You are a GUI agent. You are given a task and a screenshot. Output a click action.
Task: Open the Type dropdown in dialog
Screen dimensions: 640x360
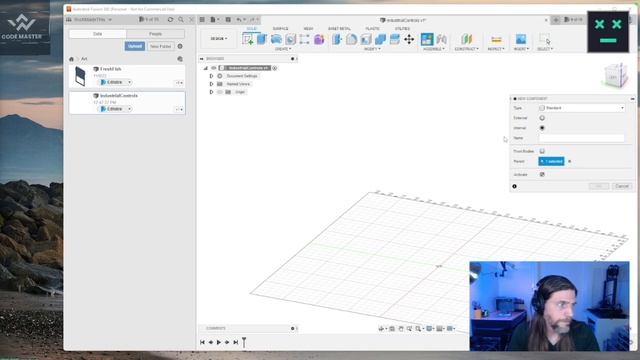coord(582,108)
